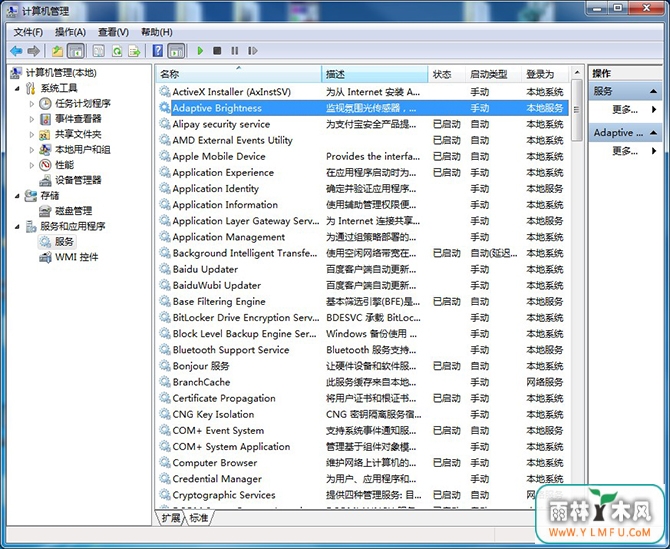
Task: Expand the 任务计划程序 tree node
Action: coord(32,104)
